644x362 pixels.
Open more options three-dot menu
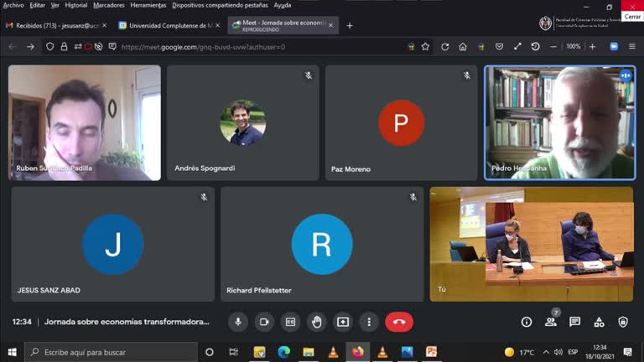(x=369, y=322)
